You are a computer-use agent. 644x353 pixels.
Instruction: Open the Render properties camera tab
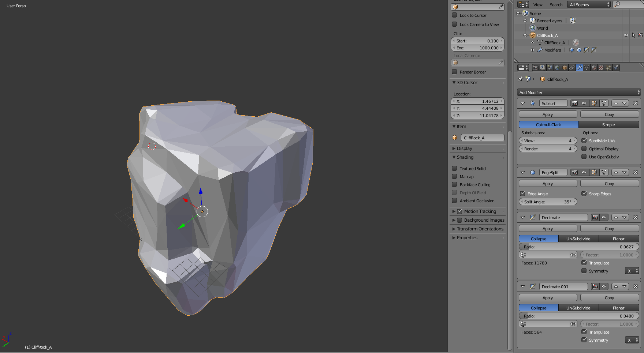pos(535,68)
